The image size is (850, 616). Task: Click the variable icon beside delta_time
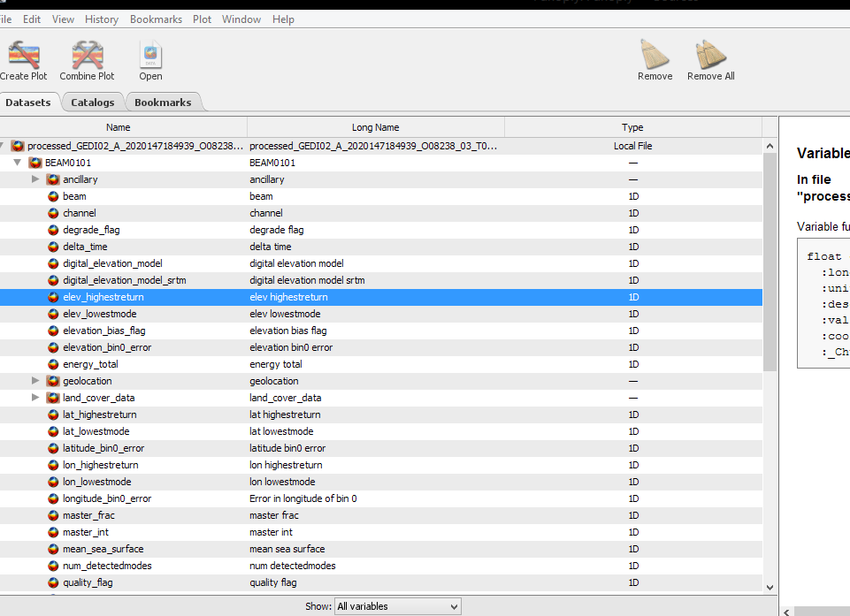[53, 247]
